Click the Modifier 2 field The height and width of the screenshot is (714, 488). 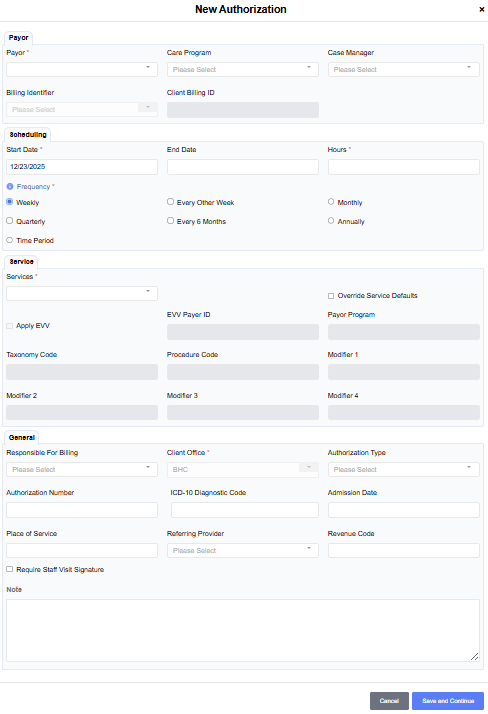point(82,413)
